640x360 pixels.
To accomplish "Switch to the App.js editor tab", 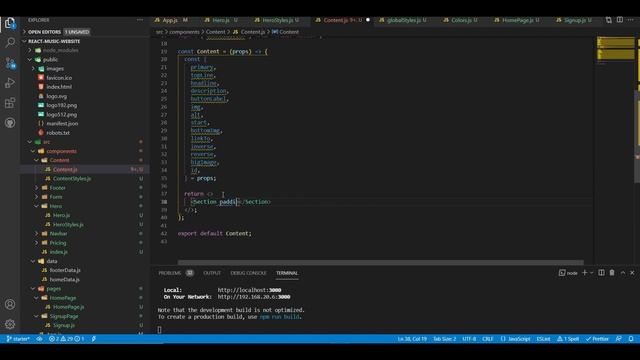I will (171, 20).
